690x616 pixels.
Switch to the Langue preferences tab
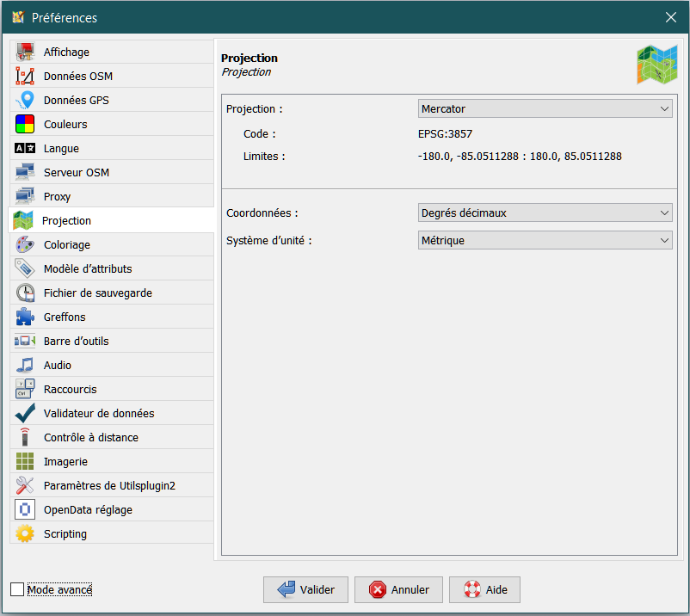[61, 148]
